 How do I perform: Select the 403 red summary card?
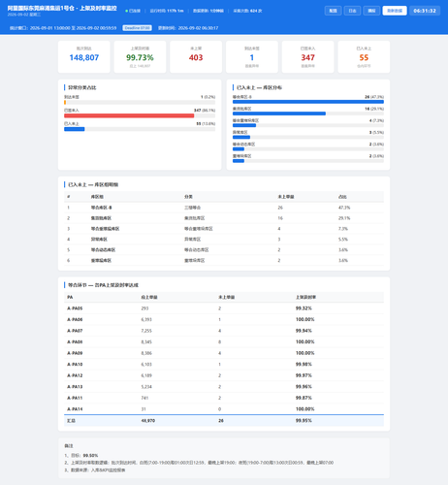pos(196,57)
